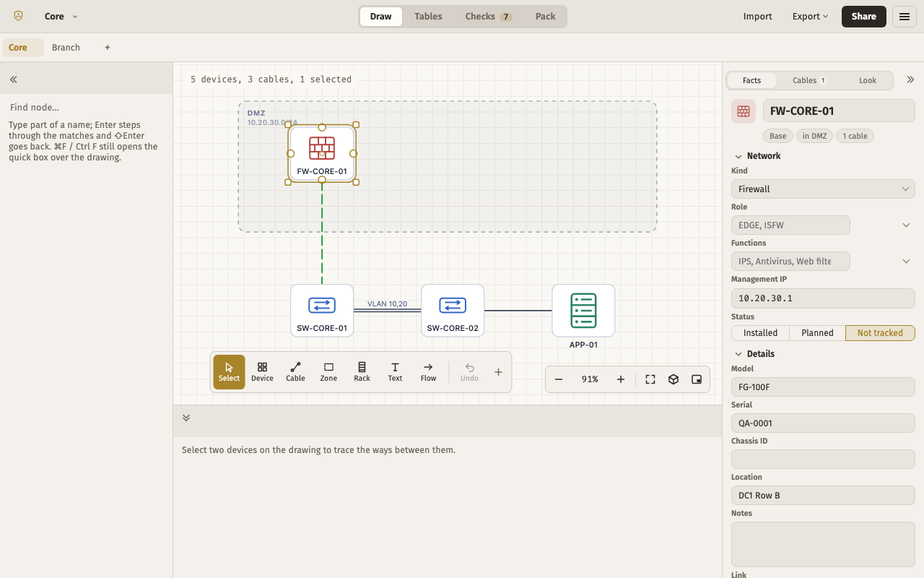This screenshot has height=578, width=924.
Task: Expand the Functions chevron
Action: tap(907, 262)
